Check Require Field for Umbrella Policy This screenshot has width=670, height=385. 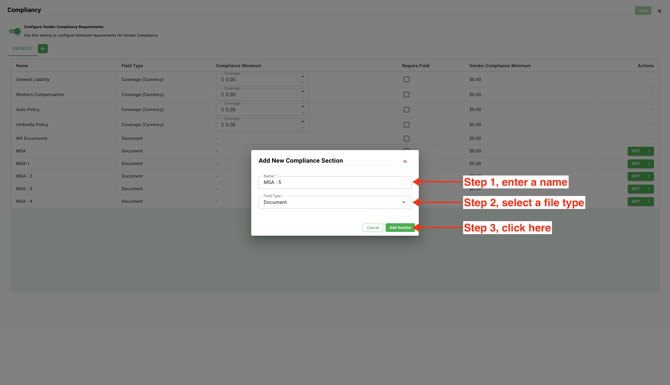pyautogui.click(x=406, y=125)
